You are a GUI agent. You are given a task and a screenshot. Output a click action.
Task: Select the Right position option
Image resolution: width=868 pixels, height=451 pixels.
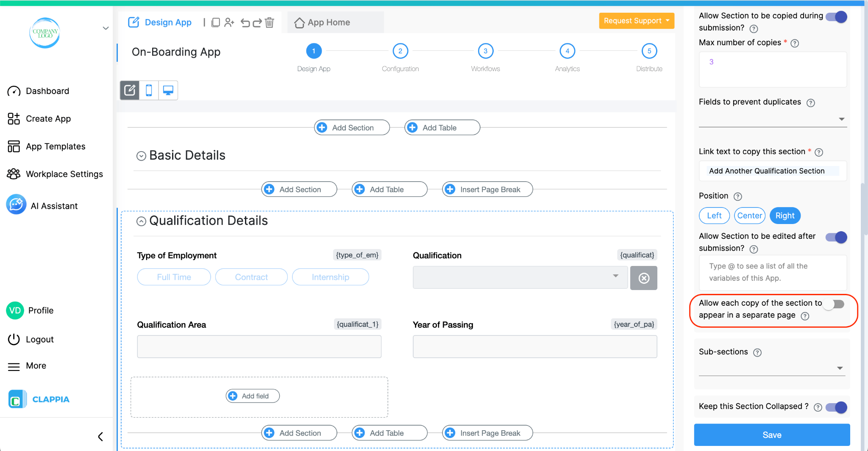(785, 216)
